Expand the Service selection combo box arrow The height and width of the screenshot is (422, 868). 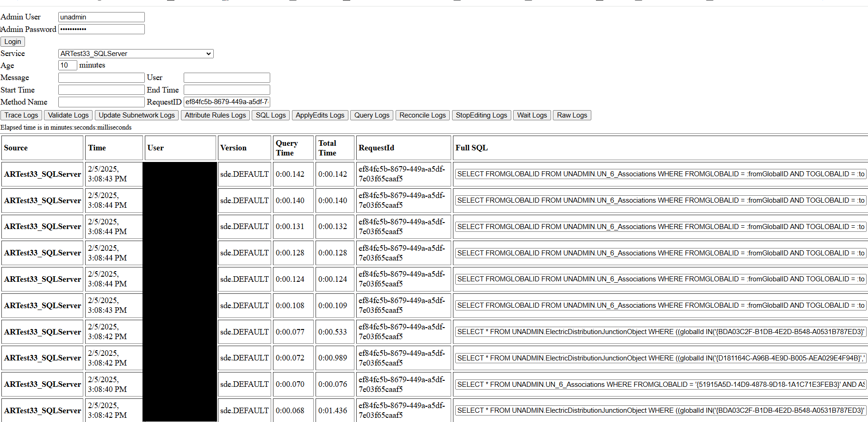point(209,53)
